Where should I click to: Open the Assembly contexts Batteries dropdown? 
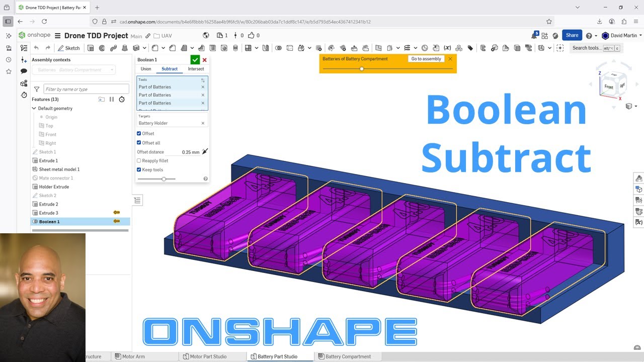73,70
